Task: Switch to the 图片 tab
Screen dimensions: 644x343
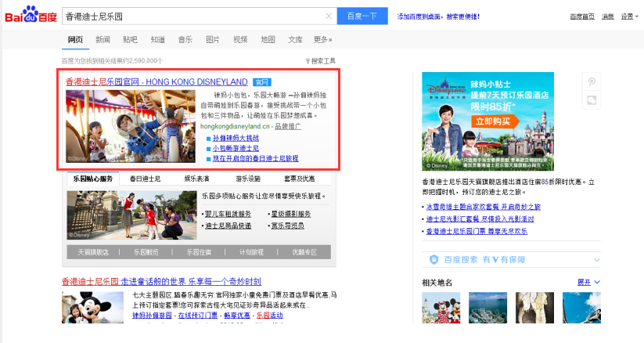Action: point(213,39)
